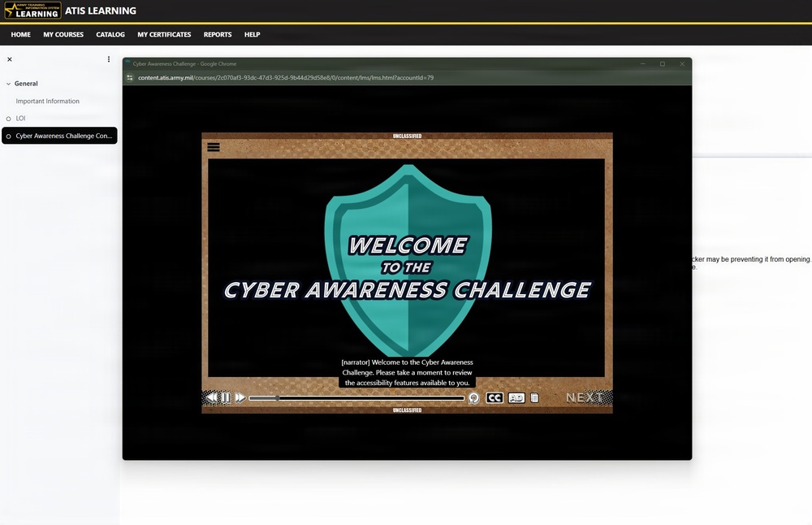This screenshot has height=525, width=812.
Task: Minimize the Cyber Awareness Challenge popup window
Action: [x=642, y=63]
